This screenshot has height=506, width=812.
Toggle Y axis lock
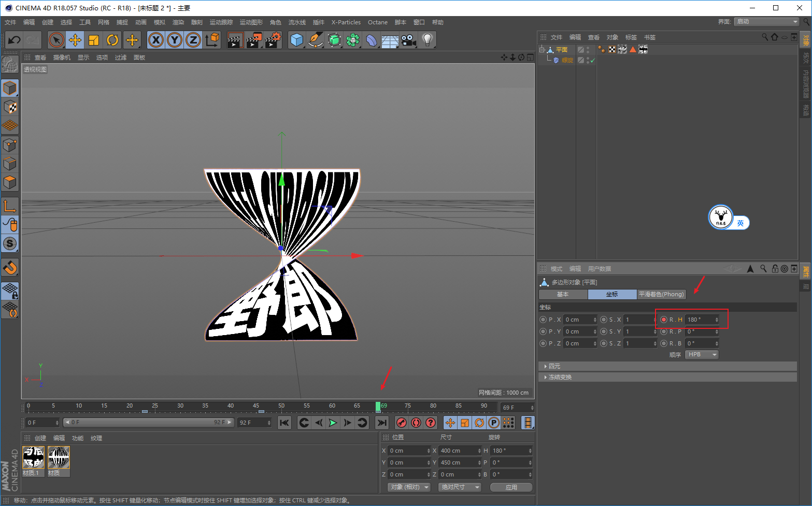175,40
